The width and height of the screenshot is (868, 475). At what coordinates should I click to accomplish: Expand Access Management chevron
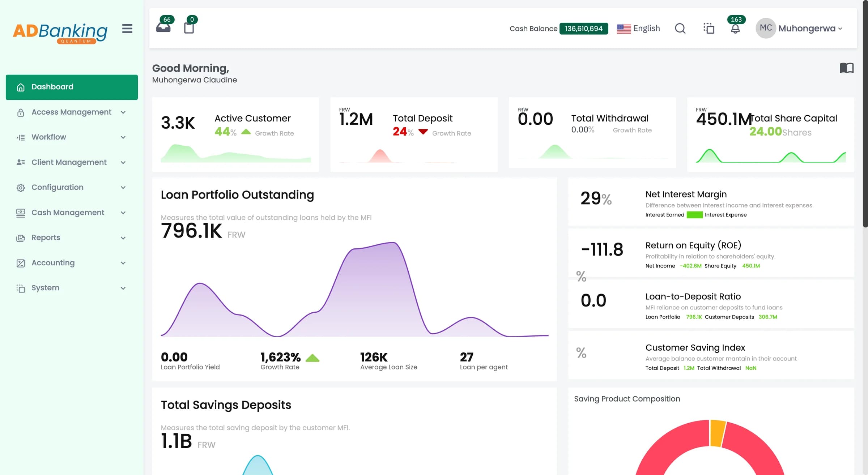[x=123, y=112]
